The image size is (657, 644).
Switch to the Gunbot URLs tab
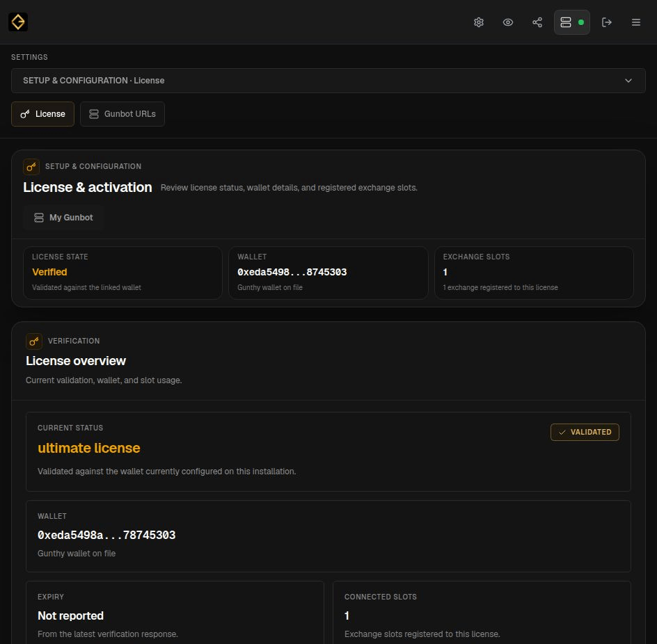(x=122, y=114)
